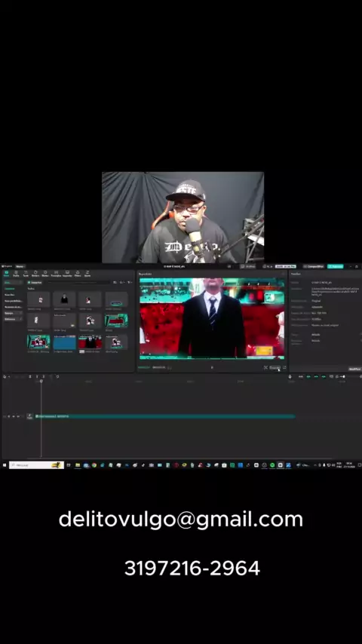Toggle the track visibility eye icon

(x=14, y=416)
